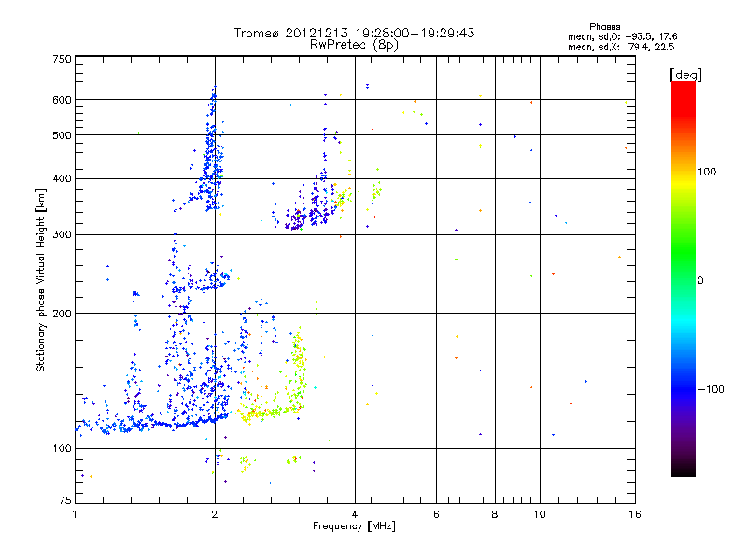Click the x-axis '10' tick label
The image size is (747, 560).
[x=540, y=514]
